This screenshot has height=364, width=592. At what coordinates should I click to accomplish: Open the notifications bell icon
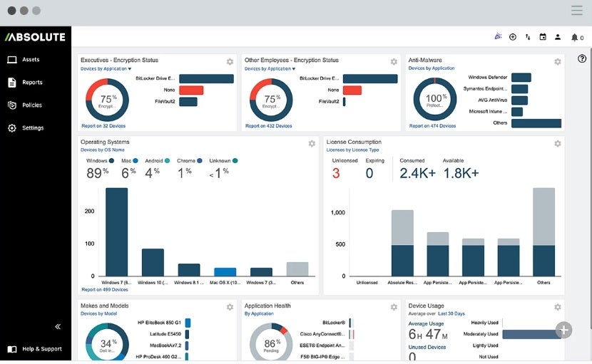point(574,37)
